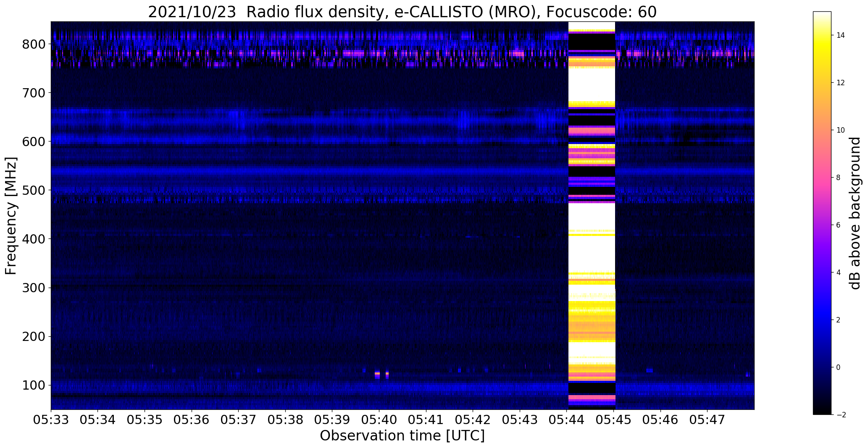This screenshot has width=868, height=448.
Task: Click the 05:39 time tick label
Action: [332, 420]
